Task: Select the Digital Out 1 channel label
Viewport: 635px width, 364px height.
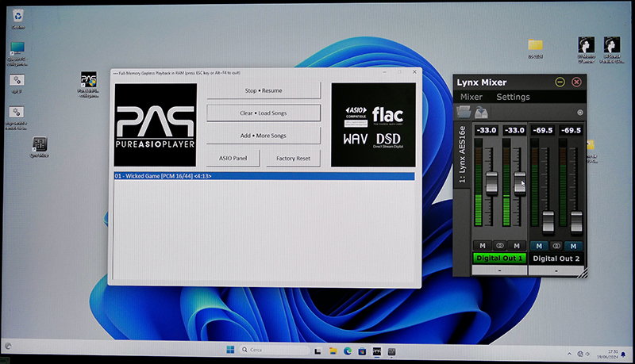Action: (499, 258)
